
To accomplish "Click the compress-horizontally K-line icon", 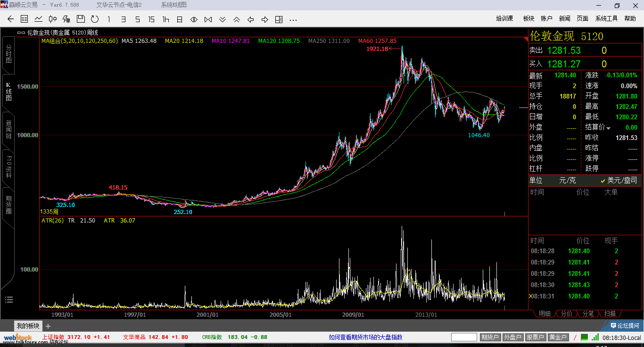I will (x=208, y=19).
